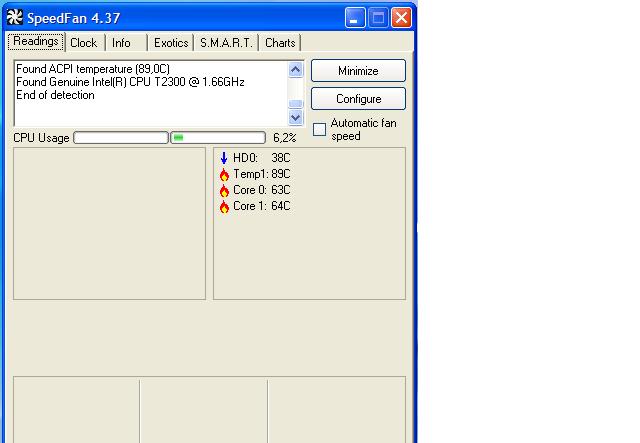Click the flame icon next to Core 0

pyautogui.click(x=224, y=190)
